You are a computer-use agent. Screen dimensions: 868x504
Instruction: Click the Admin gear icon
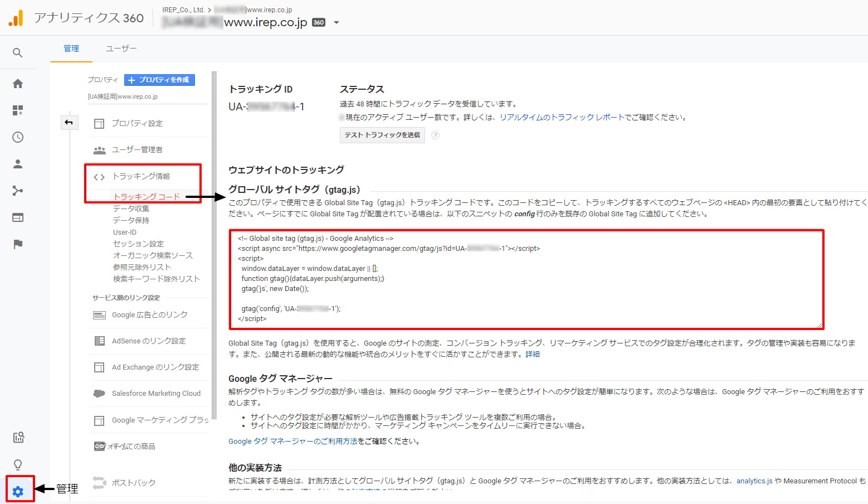coord(18,491)
